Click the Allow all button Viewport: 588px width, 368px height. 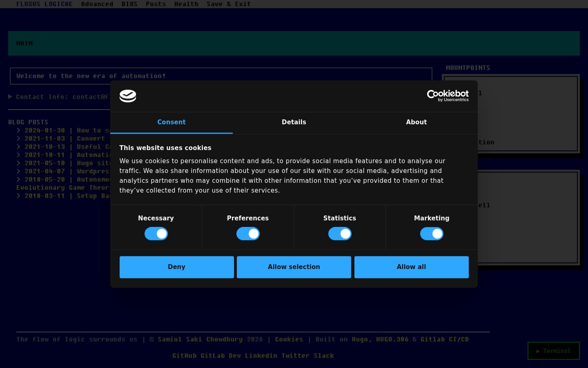pyautogui.click(x=412, y=267)
